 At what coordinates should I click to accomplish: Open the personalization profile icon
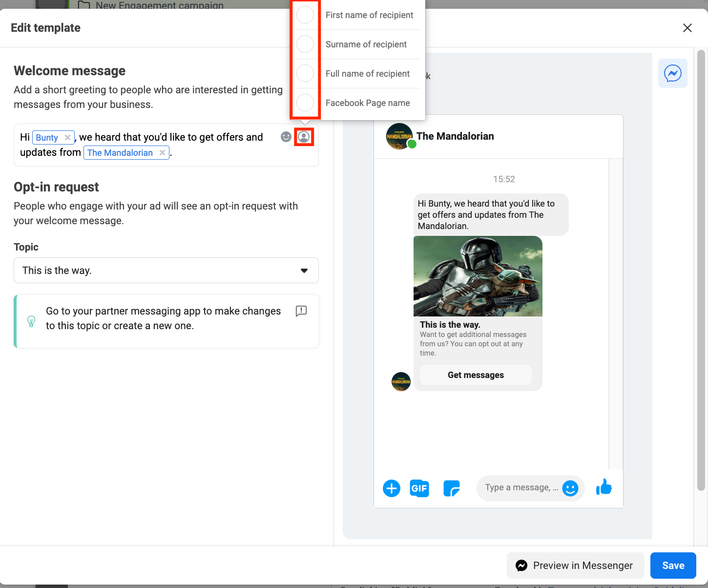304,137
